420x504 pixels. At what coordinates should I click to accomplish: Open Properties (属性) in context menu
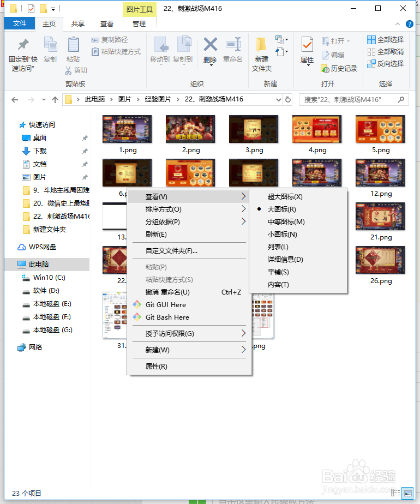pyautogui.click(x=189, y=367)
